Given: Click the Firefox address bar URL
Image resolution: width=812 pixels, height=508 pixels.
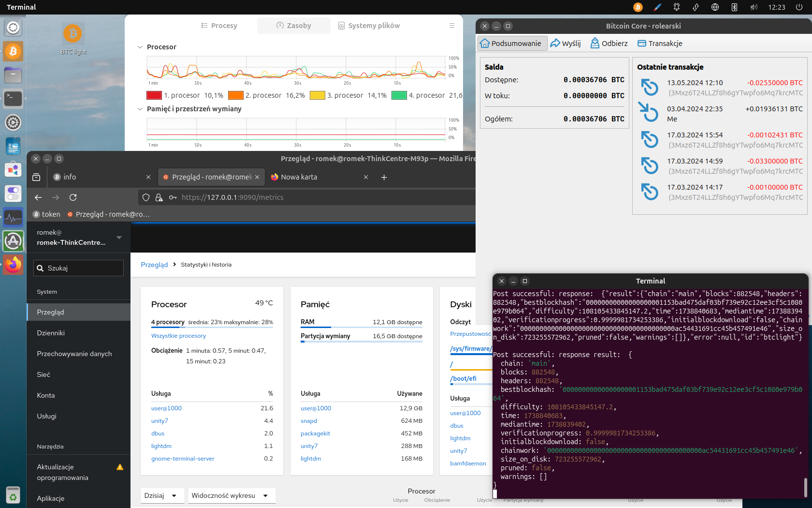Looking at the screenshot, I should [x=232, y=197].
